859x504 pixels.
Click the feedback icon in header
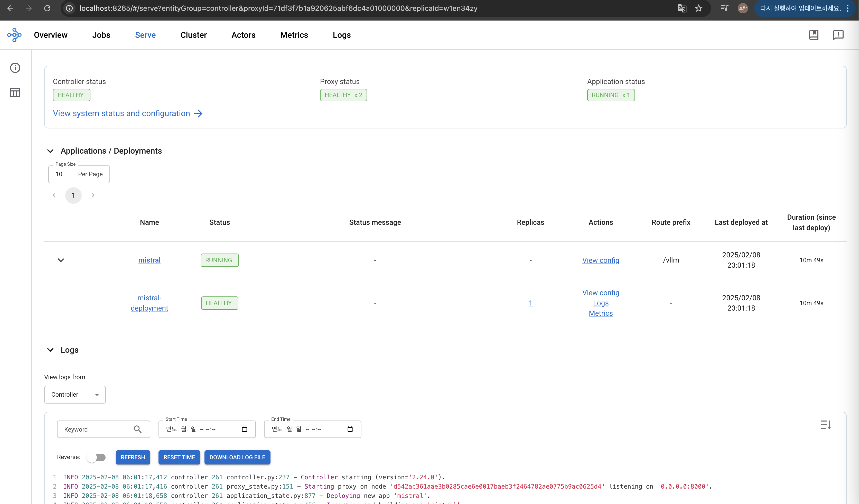pyautogui.click(x=838, y=35)
